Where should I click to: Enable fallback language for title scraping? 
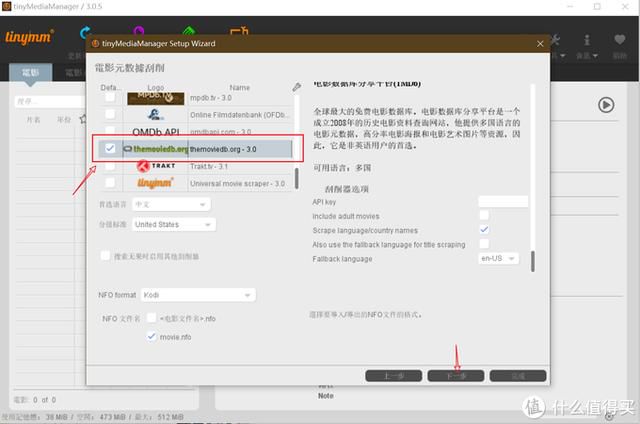point(484,244)
